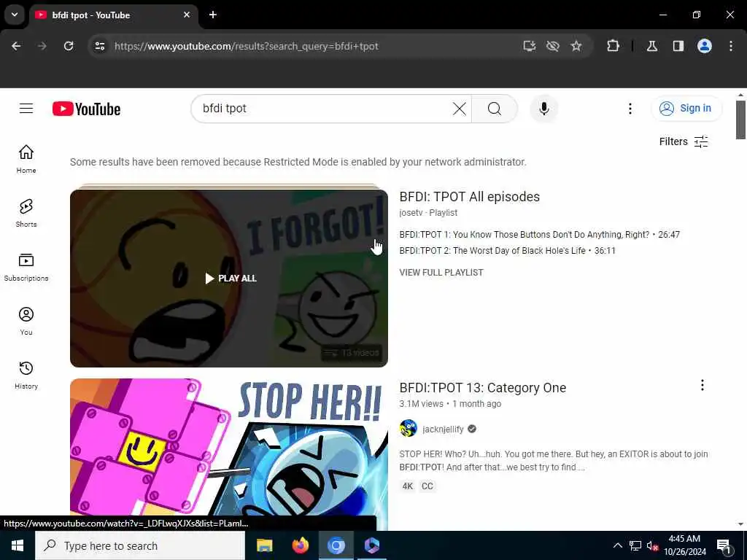Open the Chrome three-dot menu
Image resolution: width=747 pixels, height=560 pixels.
pos(731,46)
